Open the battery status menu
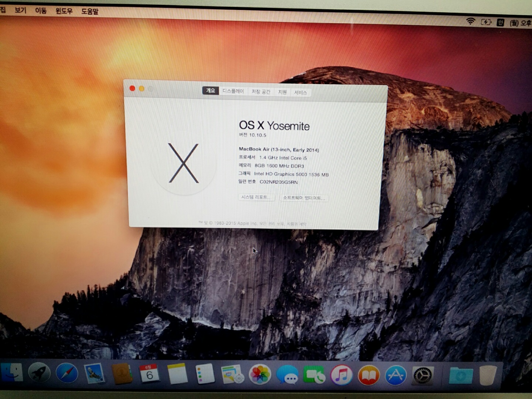The width and height of the screenshot is (532, 399). pyautogui.click(x=486, y=22)
